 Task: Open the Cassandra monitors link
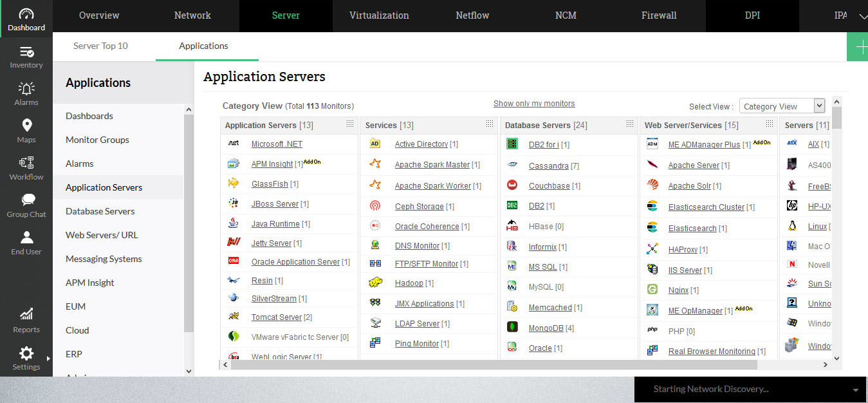(549, 166)
